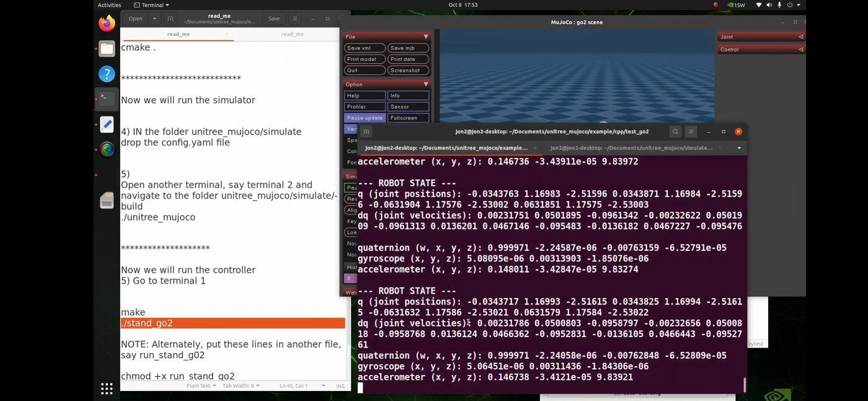
Task: Enable the Sensor option
Action: pos(408,107)
